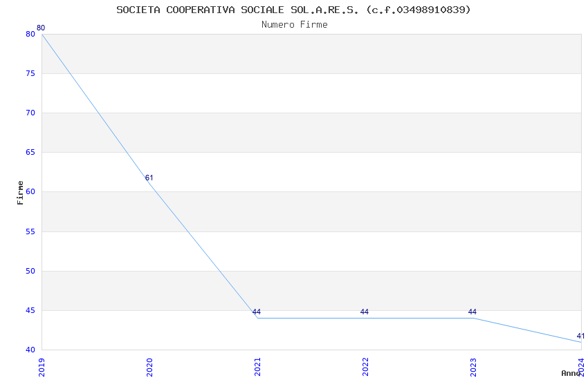Click y-axis tick label 65
The image size is (588, 380).
point(30,152)
